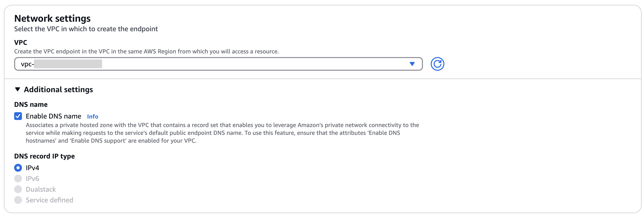Click the blue refresh icon beside VPC selector
The height and width of the screenshot is (218, 644).
pos(437,64)
